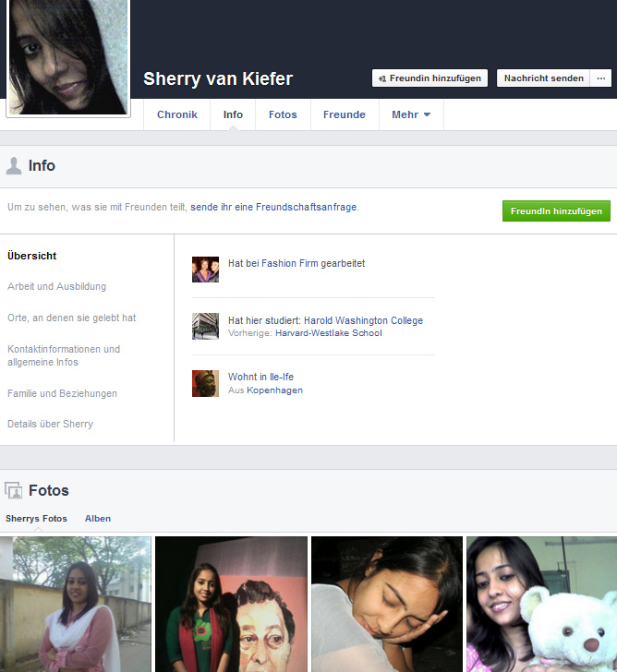This screenshot has width=617, height=672.
Task: Select the Sherrys Fotos tab
Action: click(36, 519)
